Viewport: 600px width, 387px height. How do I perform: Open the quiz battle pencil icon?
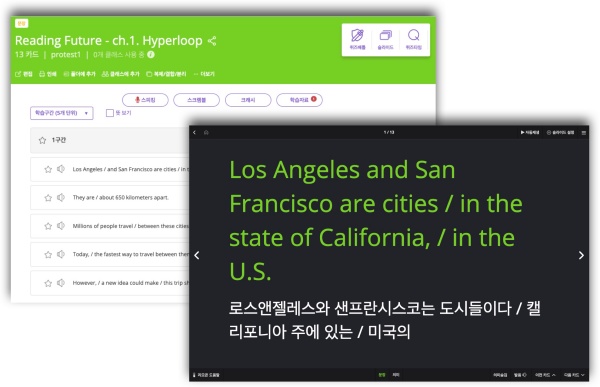coord(357,35)
